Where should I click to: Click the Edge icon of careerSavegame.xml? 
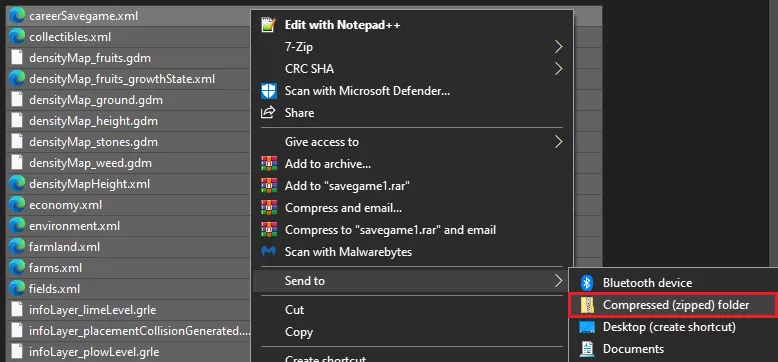(x=17, y=16)
